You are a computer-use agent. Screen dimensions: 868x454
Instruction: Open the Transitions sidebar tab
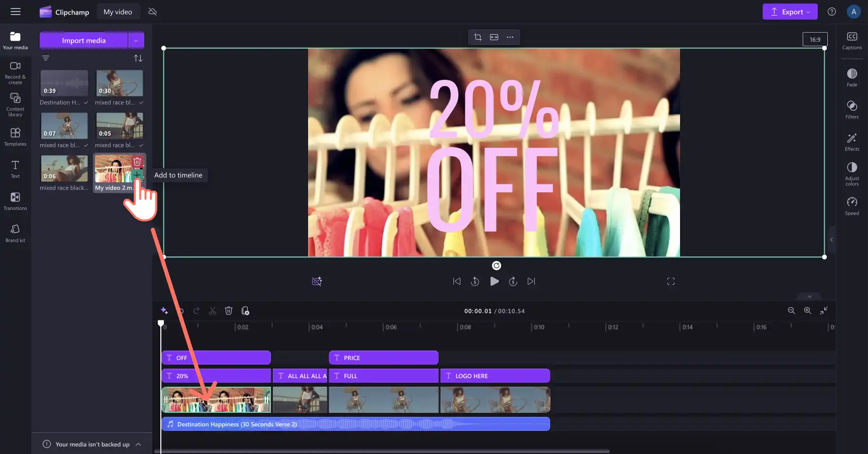coord(15,201)
